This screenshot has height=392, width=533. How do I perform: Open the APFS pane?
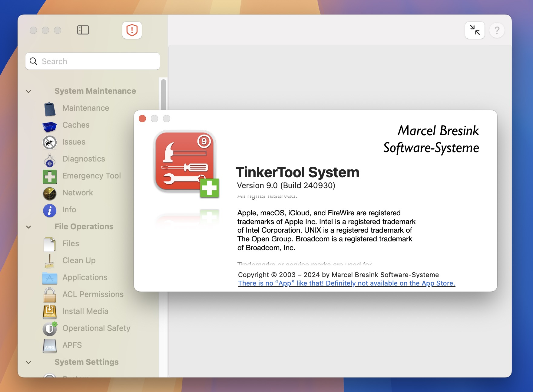[x=72, y=345]
